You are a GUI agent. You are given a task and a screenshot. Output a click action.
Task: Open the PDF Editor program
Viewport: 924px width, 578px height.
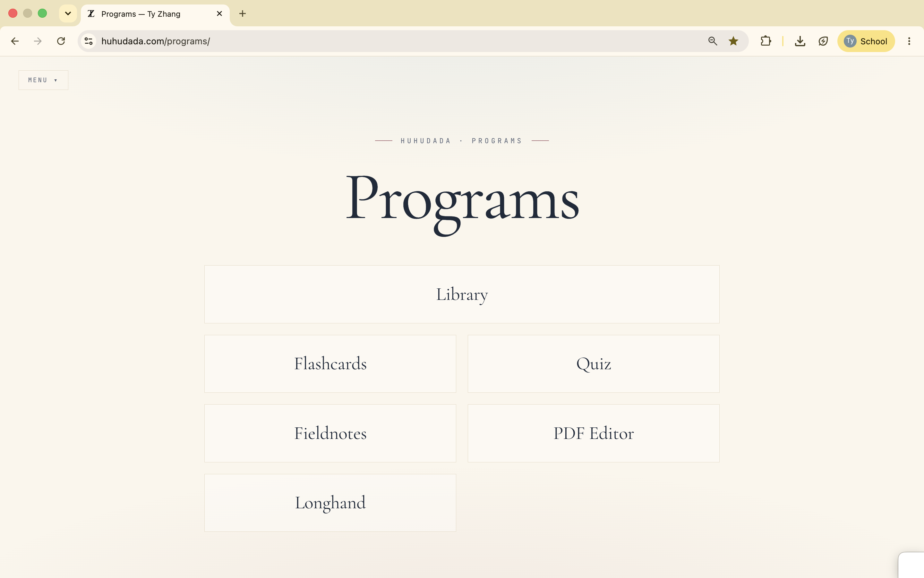594,433
